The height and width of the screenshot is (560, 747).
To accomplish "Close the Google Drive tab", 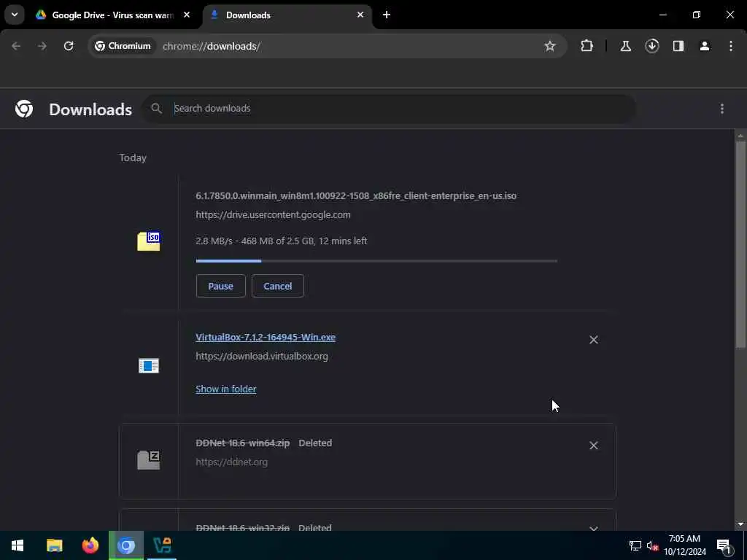I will pyautogui.click(x=187, y=15).
